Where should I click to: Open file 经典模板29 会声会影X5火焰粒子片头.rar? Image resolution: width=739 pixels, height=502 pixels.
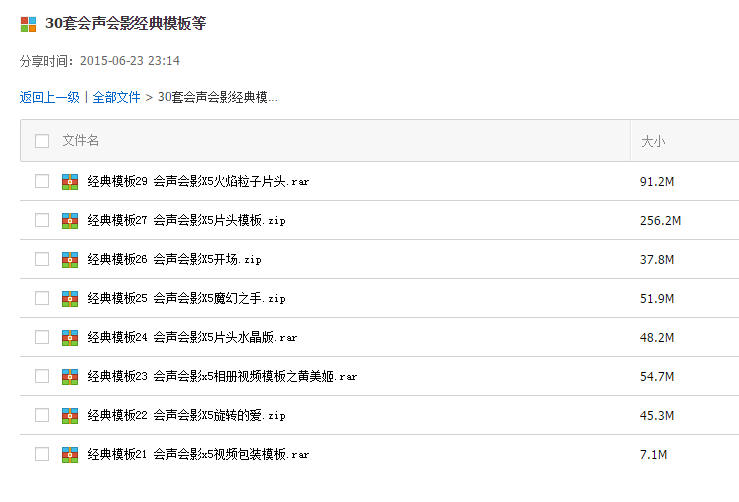coord(198,181)
